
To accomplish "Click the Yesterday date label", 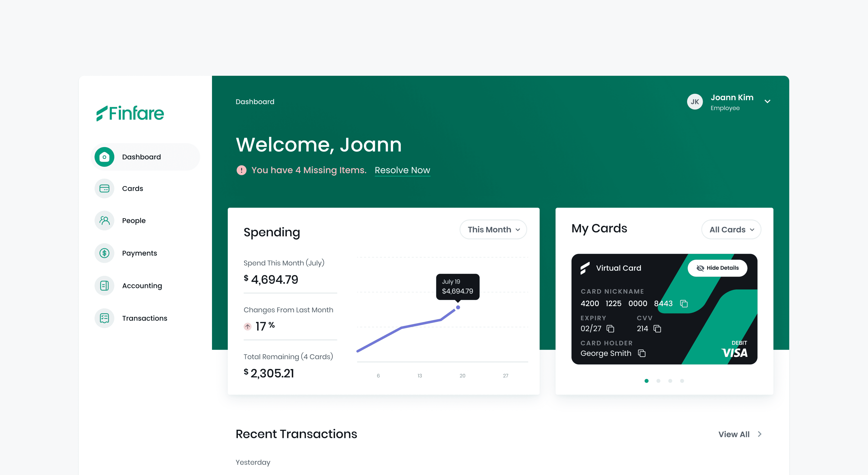I will tap(253, 462).
